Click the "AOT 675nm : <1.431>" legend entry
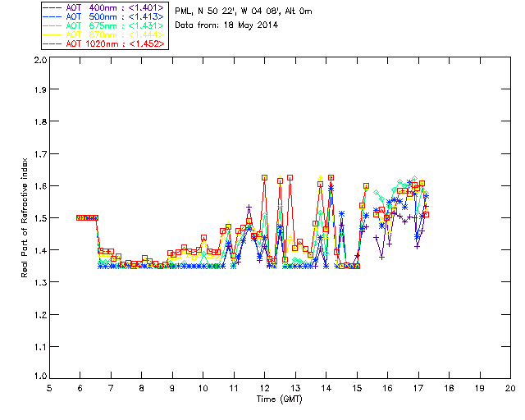 pyautogui.click(x=104, y=25)
